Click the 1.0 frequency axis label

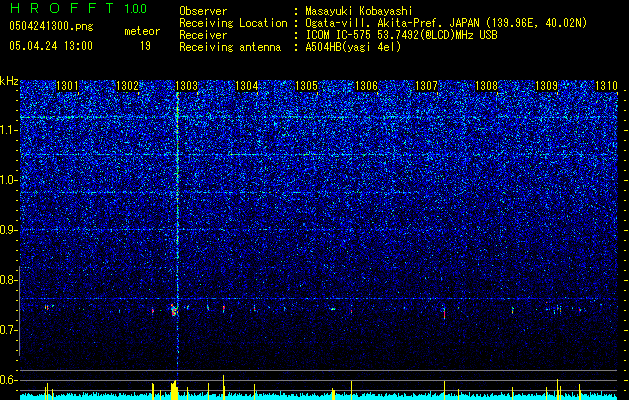point(8,180)
